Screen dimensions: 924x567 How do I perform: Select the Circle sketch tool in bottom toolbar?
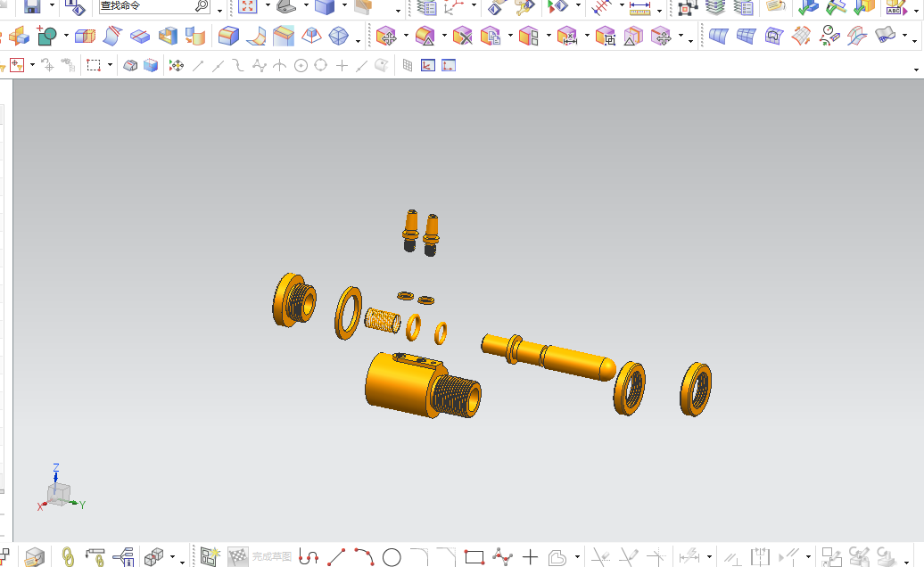tap(392, 557)
